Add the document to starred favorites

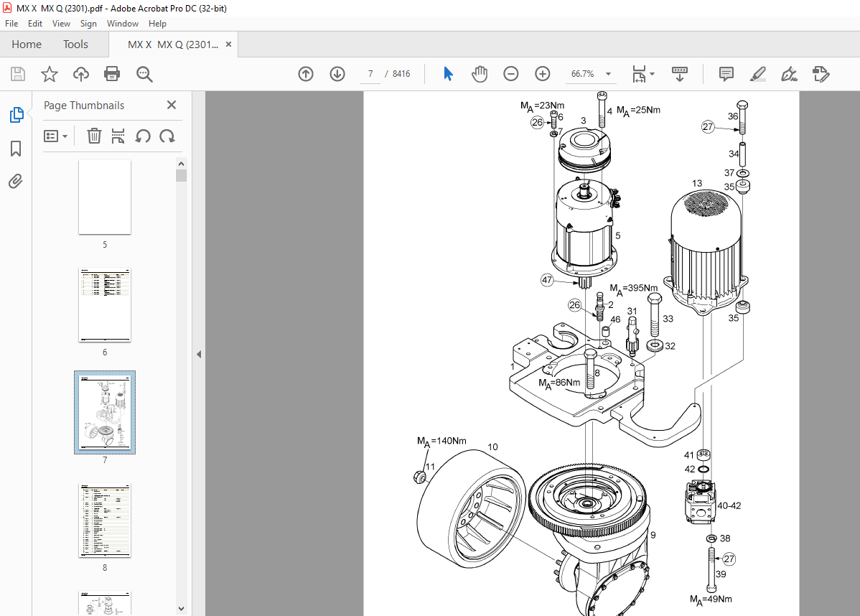click(50, 74)
